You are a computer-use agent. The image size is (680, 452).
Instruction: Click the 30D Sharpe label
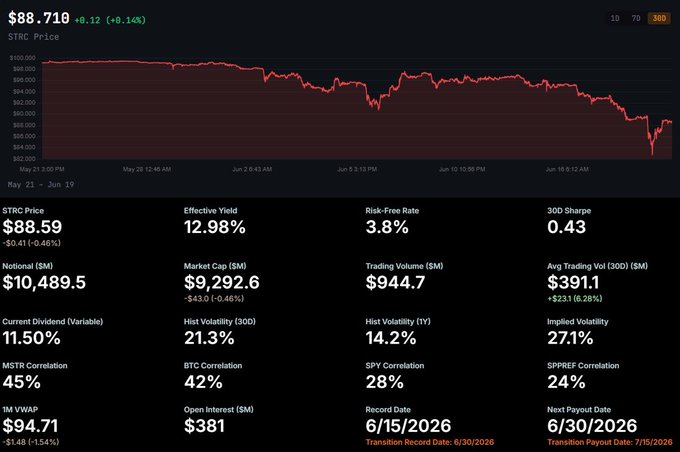pos(569,211)
